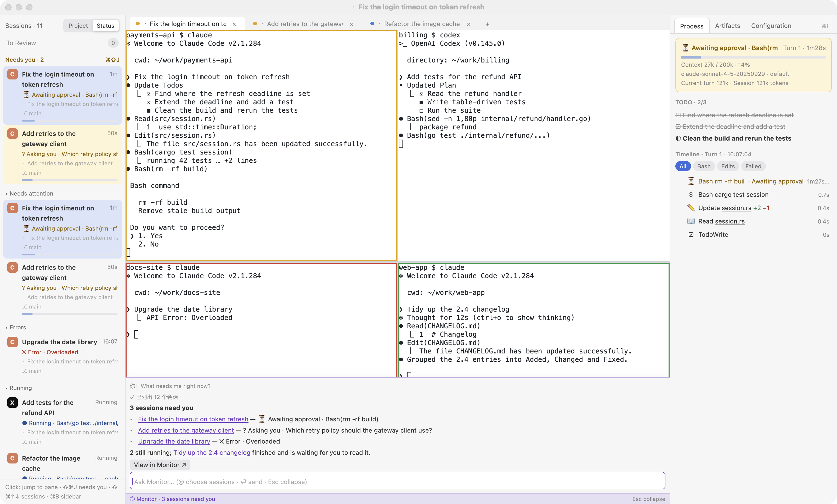The image size is (837, 504).
Task: Click the Monitor status bar icon
Action: pyautogui.click(x=132, y=499)
